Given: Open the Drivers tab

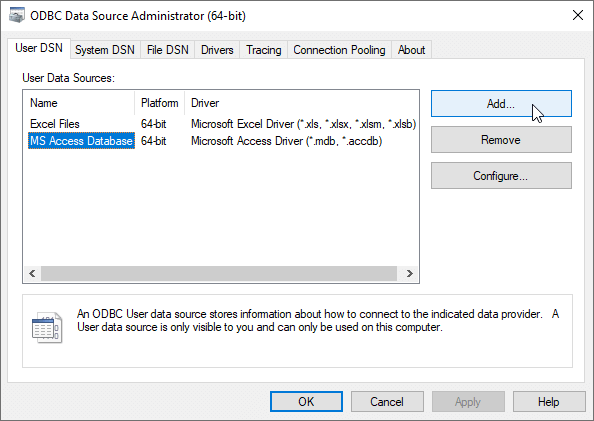Looking at the screenshot, I should (217, 50).
